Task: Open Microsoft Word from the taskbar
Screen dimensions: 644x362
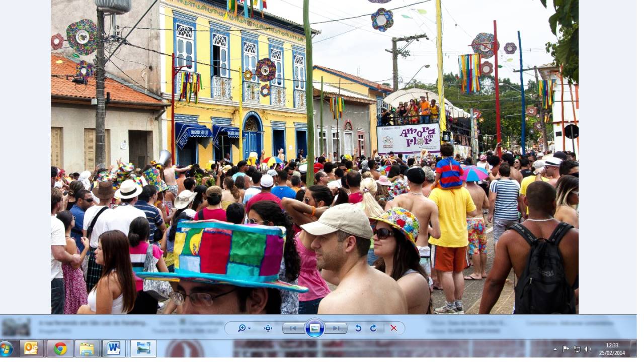Action: [x=114, y=348]
